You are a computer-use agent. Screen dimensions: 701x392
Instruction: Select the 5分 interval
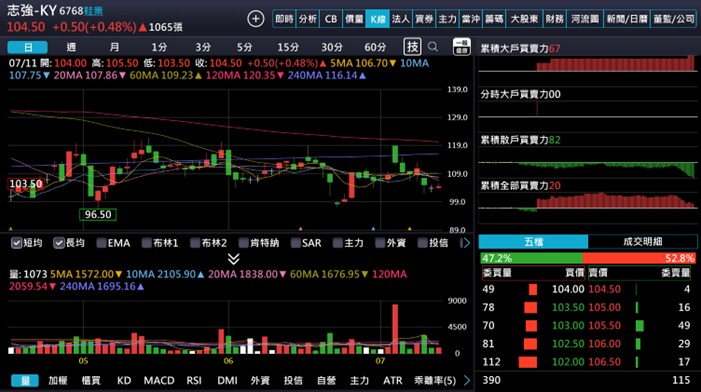click(x=245, y=47)
